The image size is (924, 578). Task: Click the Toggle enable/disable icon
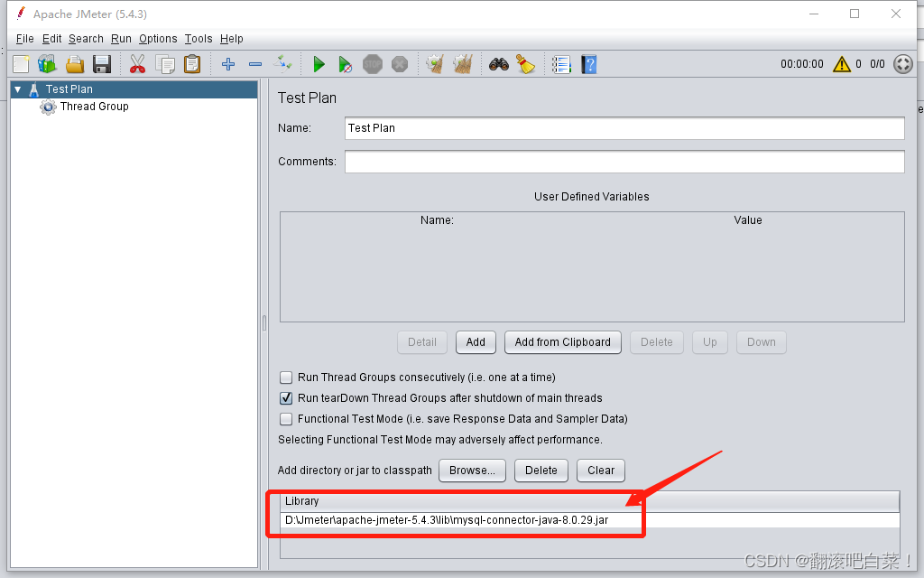pos(282,63)
